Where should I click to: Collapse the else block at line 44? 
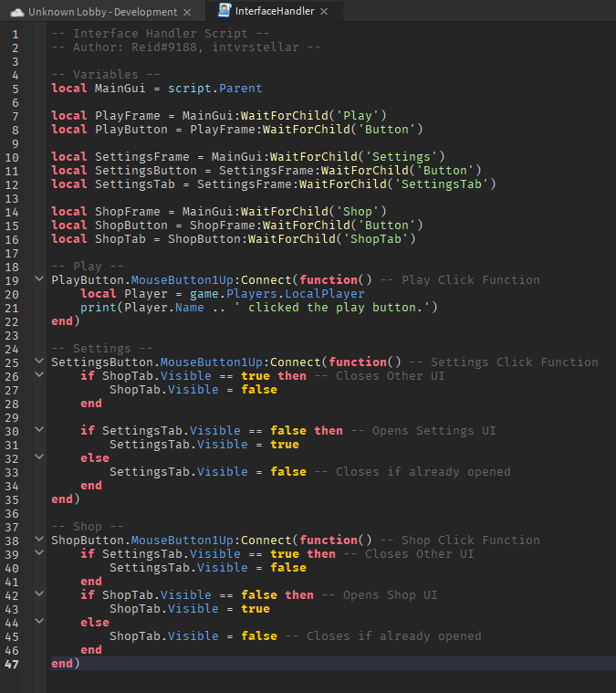point(39,622)
